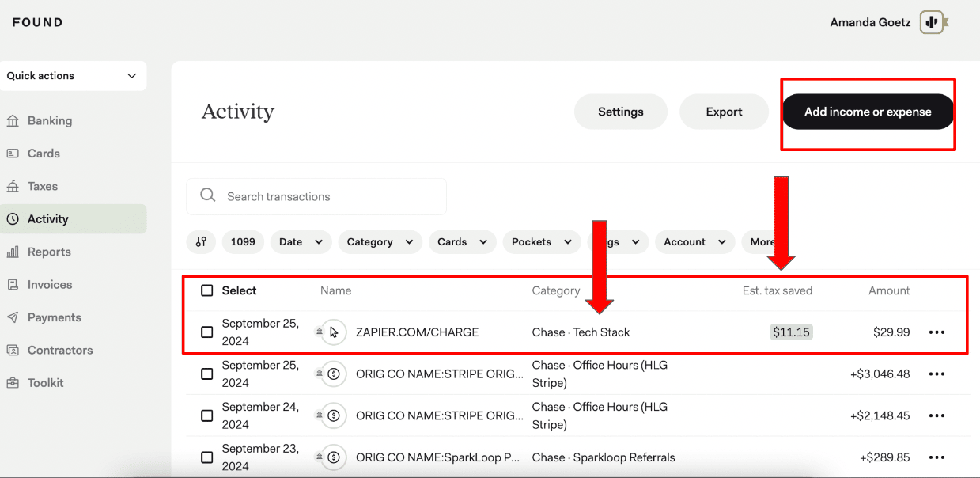Click the filter sort icon button

point(201,242)
